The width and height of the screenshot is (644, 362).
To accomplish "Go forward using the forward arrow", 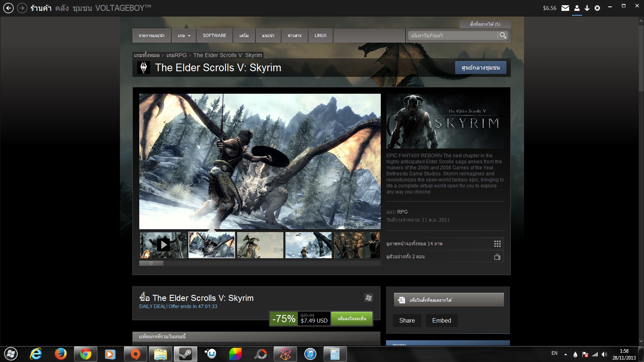I will pyautogui.click(x=22, y=8).
